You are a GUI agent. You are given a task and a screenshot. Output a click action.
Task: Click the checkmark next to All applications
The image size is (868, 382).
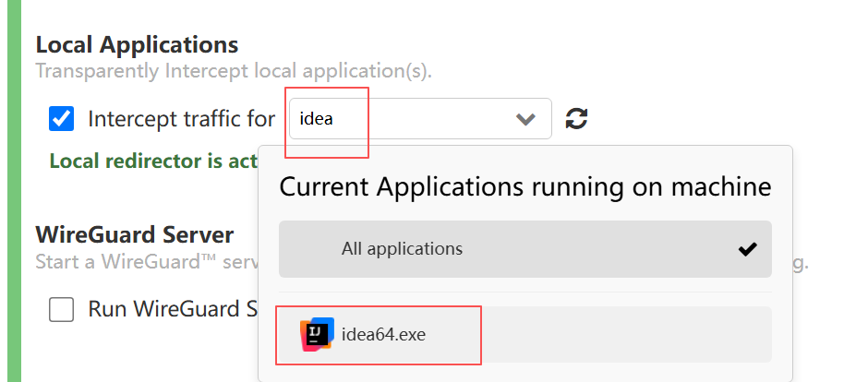(x=747, y=249)
